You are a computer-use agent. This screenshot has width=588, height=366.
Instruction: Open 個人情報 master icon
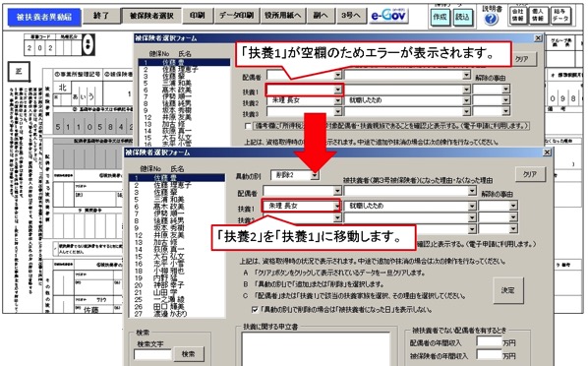point(538,16)
